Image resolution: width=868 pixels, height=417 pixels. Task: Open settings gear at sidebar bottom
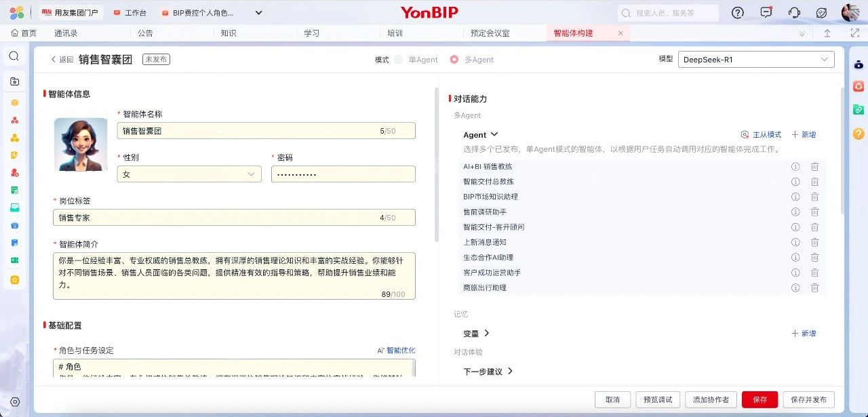pos(15,402)
